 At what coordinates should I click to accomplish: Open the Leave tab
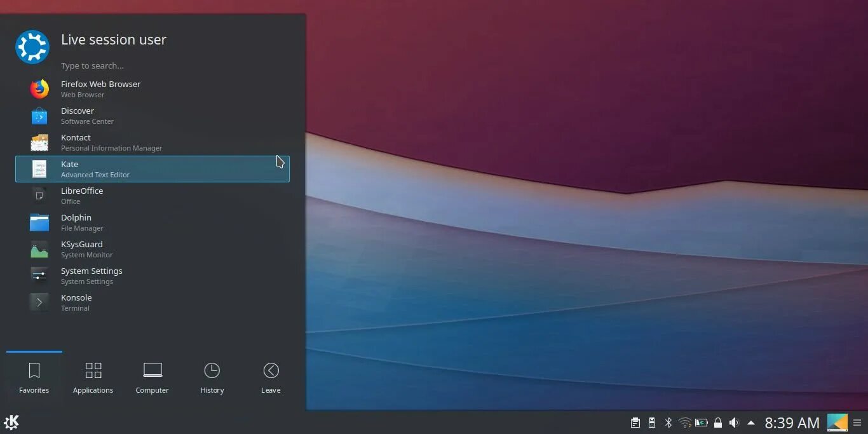271,377
